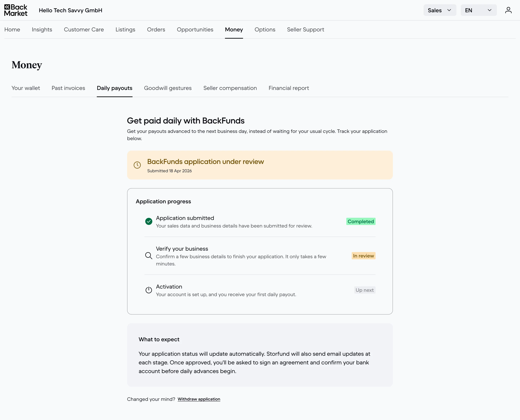Screen dimensions: 520x420
Task: Open the Listings page
Action: (x=125, y=29)
